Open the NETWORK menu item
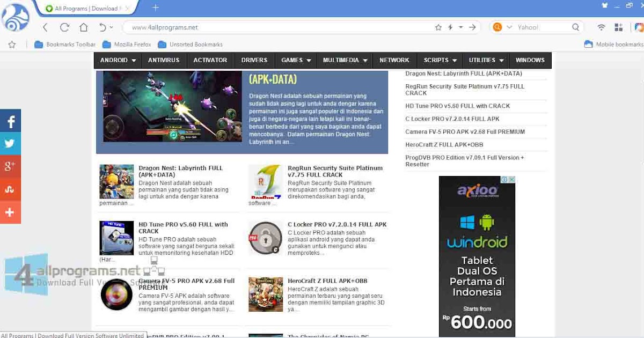 (394, 60)
